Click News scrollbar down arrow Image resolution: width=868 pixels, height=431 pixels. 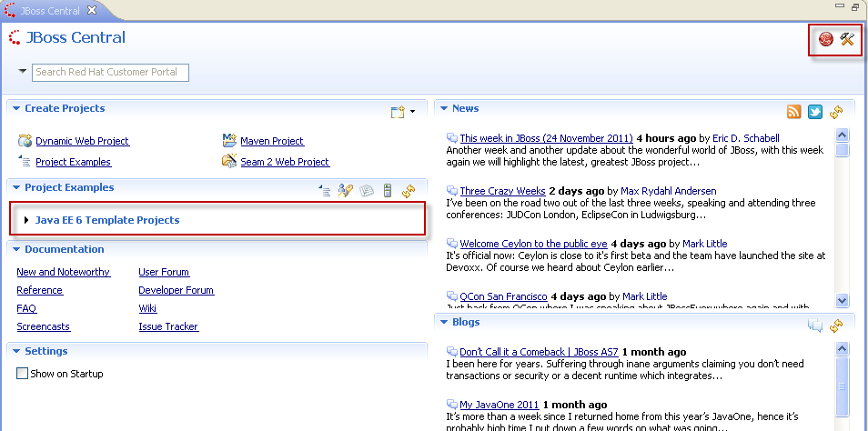point(842,300)
